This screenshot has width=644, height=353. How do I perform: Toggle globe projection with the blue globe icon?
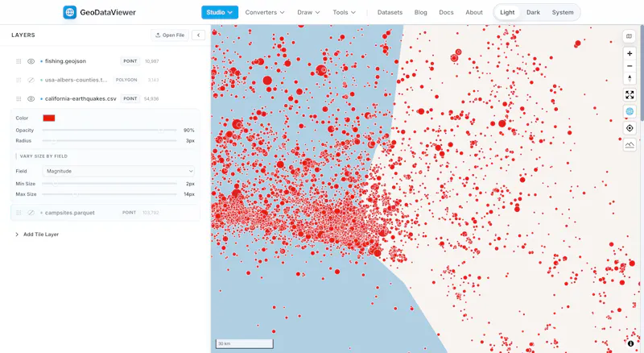click(x=630, y=111)
